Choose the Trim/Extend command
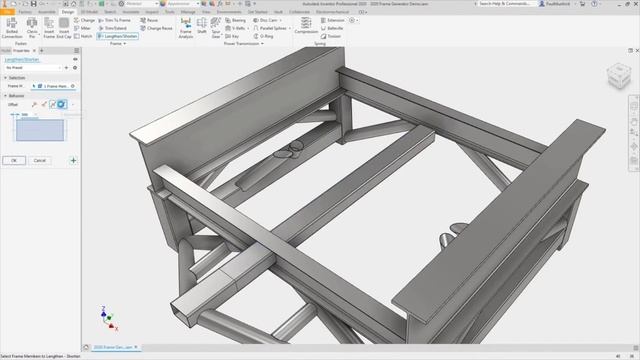 pyautogui.click(x=113, y=28)
